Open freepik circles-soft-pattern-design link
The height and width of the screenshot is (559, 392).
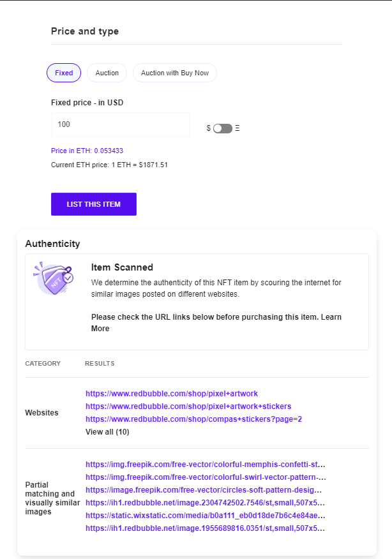(x=204, y=490)
